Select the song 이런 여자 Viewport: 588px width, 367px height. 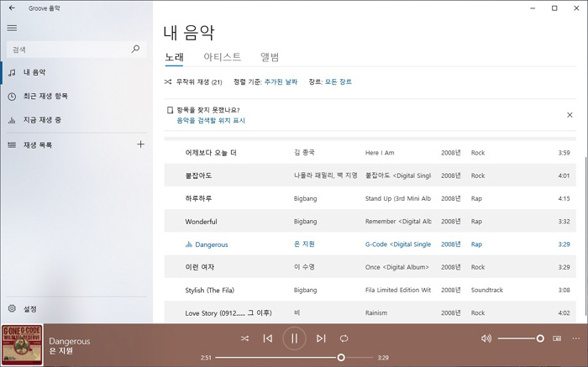coord(200,267)
